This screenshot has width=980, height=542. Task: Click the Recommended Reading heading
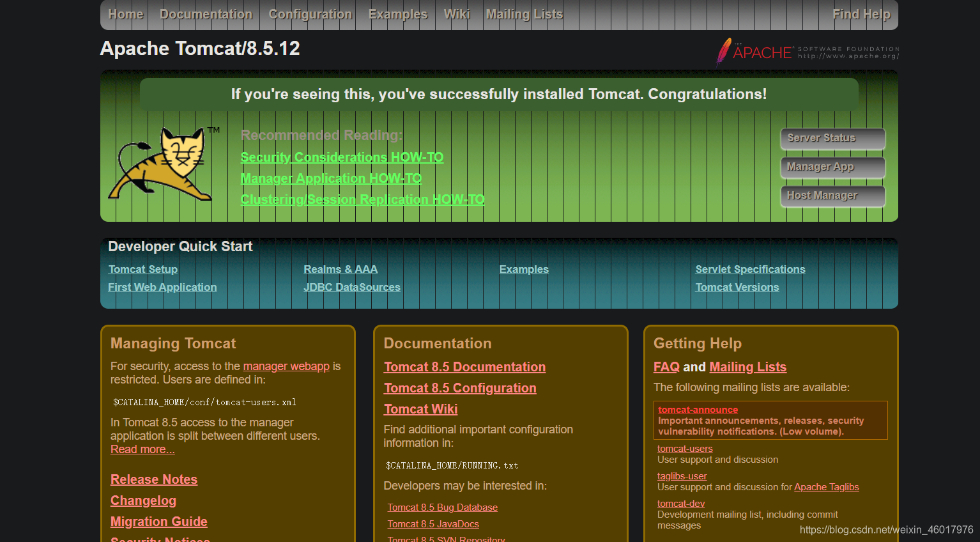click(x=321, y=135)
